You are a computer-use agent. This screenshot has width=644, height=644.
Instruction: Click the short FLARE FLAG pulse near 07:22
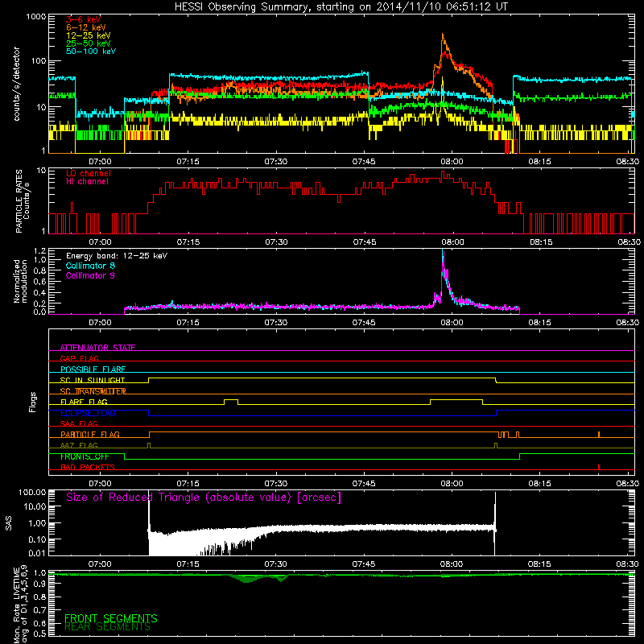point(231,402)
